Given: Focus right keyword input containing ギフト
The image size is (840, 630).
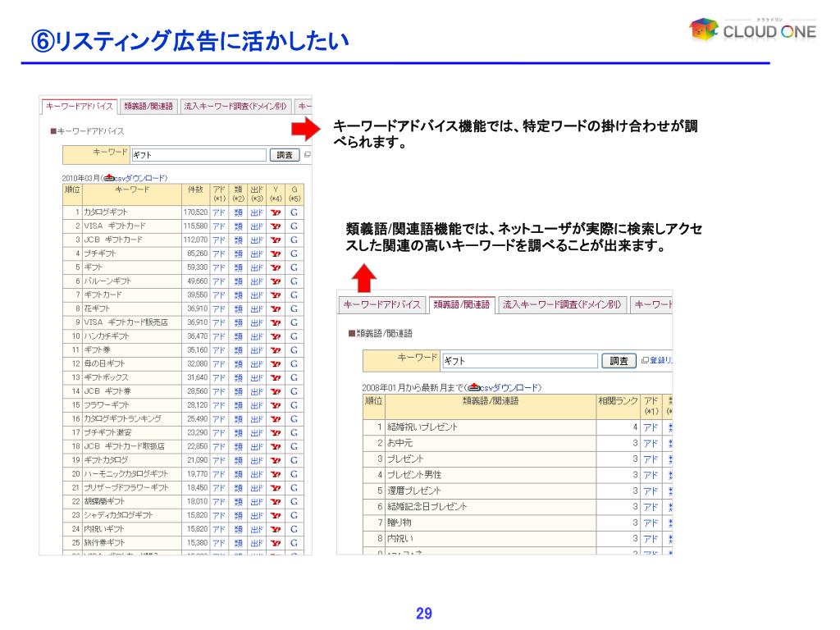Looking at the screenshot, I should coord(519,361).
